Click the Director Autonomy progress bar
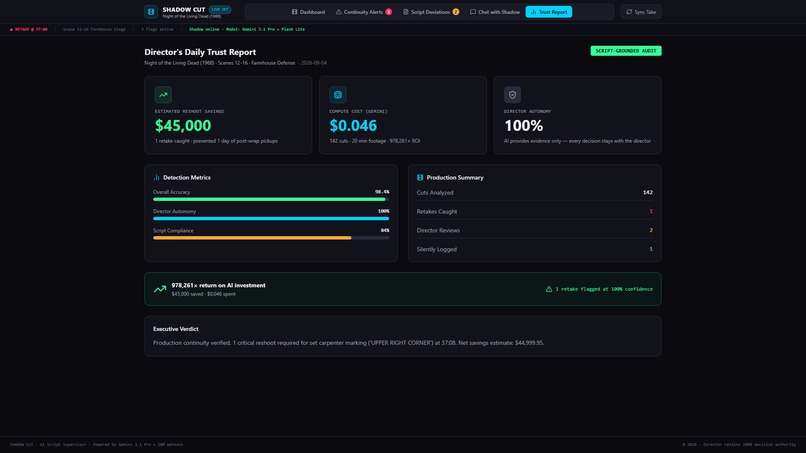The width and height of the screenshot is (806, 453). point(271,219)
